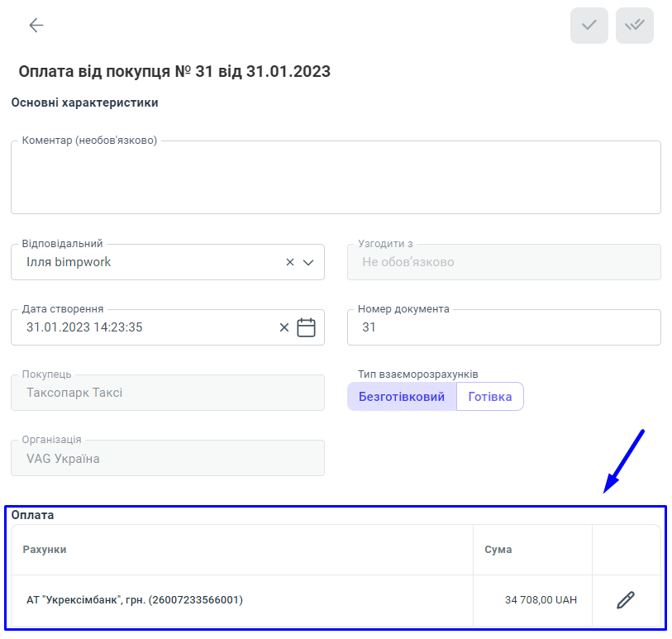Click the 34 708,00 UAH amount cell
This screenshot has width=672, height=639.
pos(541,600)
